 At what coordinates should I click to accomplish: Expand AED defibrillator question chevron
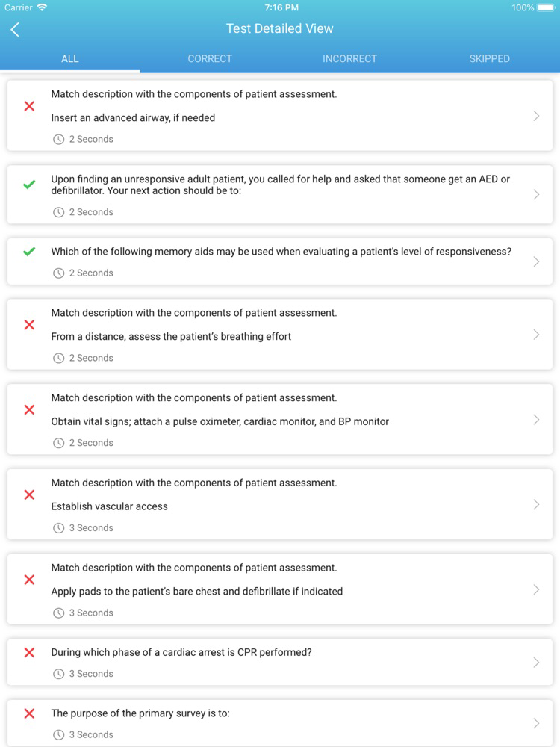tap(536, 194)
